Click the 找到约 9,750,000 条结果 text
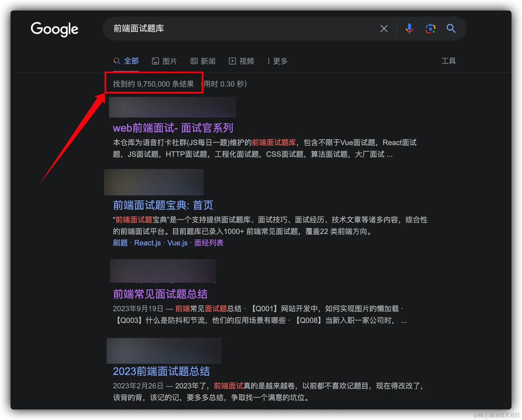The width and height of the screenshot is (522, 420). click(153, 84)
